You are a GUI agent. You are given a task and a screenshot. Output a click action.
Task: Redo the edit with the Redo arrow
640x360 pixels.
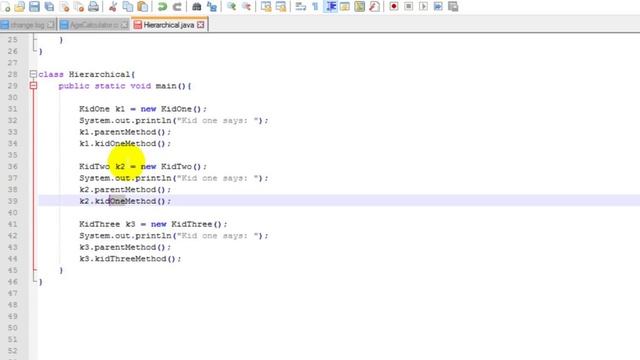tap(177, 7)
